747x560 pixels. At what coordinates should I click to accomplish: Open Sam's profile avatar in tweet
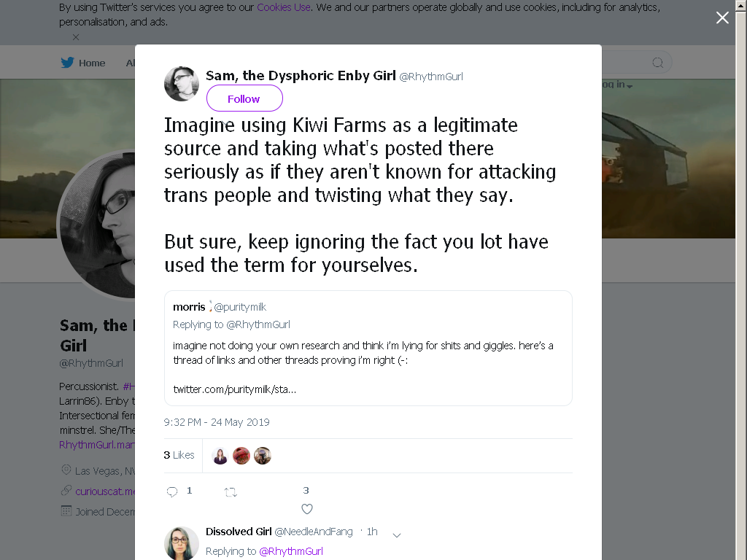pyautogui.click(x=182, y=84)
